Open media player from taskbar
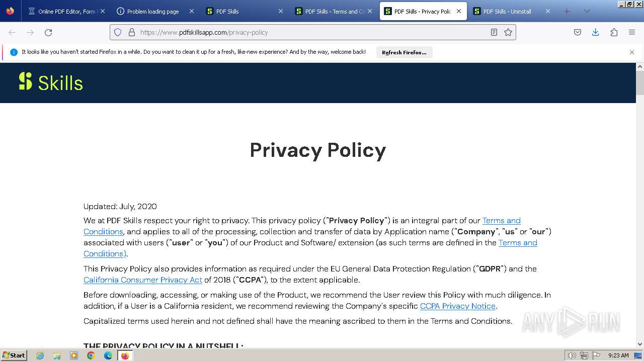Screen dimensions: 644x362 coord(74,355)
